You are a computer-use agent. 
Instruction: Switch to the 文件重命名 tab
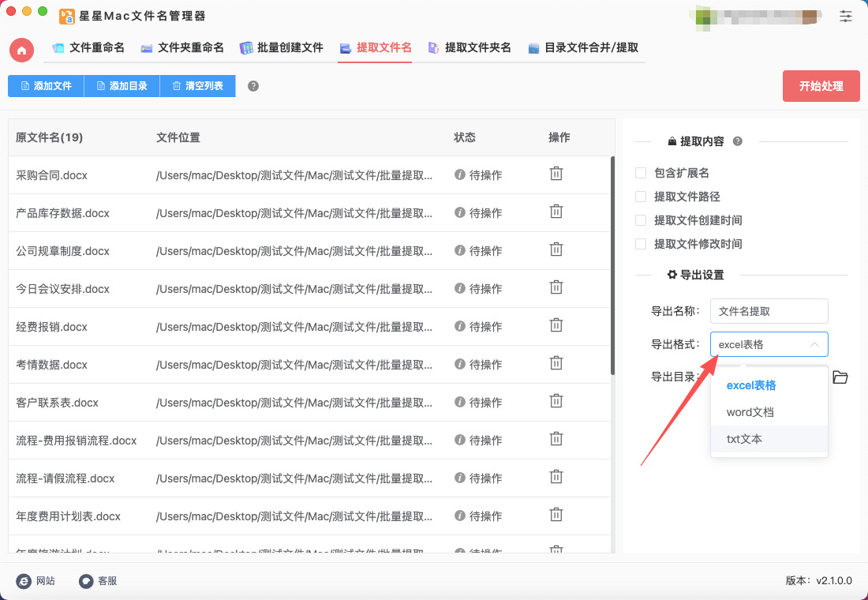pos(88,47)
